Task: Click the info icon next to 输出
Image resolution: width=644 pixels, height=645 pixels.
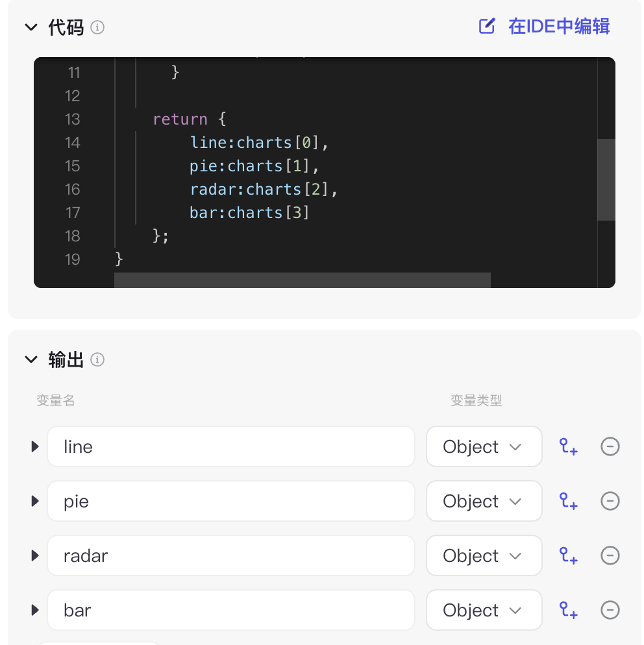Action: [x=97, y=360]
